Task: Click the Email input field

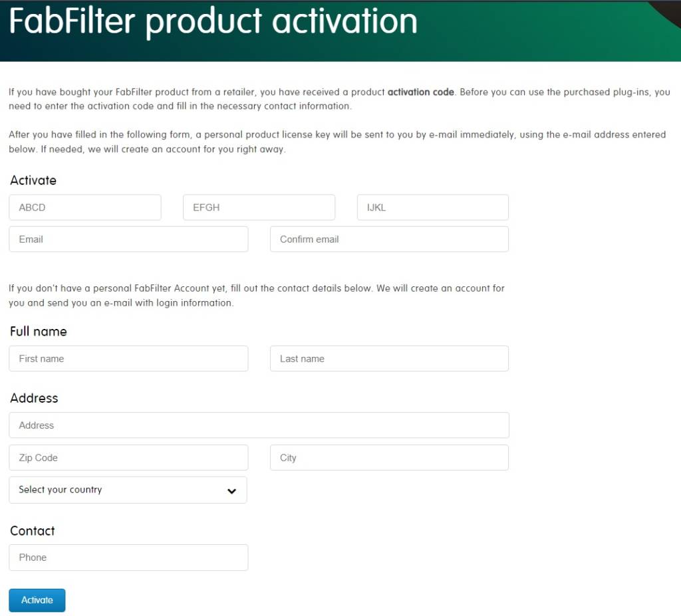Action: (x=128, y=239)
